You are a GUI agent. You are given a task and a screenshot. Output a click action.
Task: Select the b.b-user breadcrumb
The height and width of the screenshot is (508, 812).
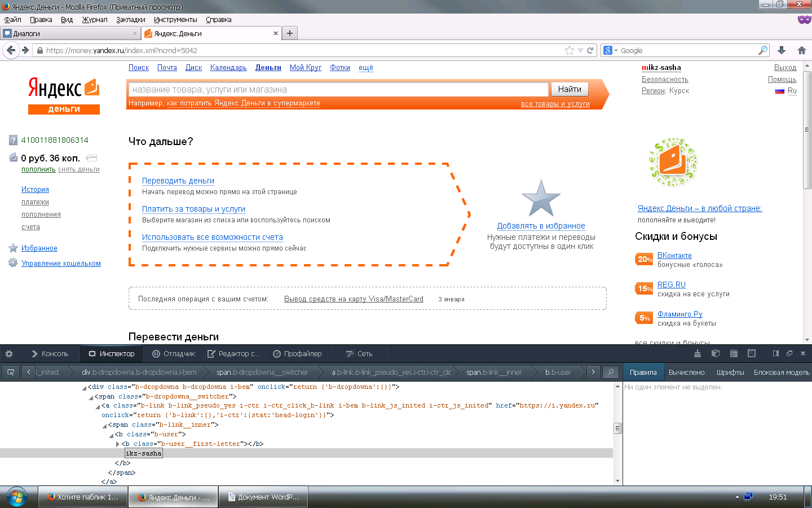pos(558,372)
